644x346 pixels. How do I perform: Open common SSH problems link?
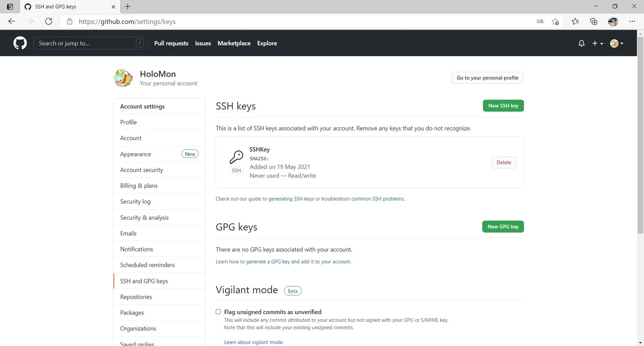coord(378,199)
